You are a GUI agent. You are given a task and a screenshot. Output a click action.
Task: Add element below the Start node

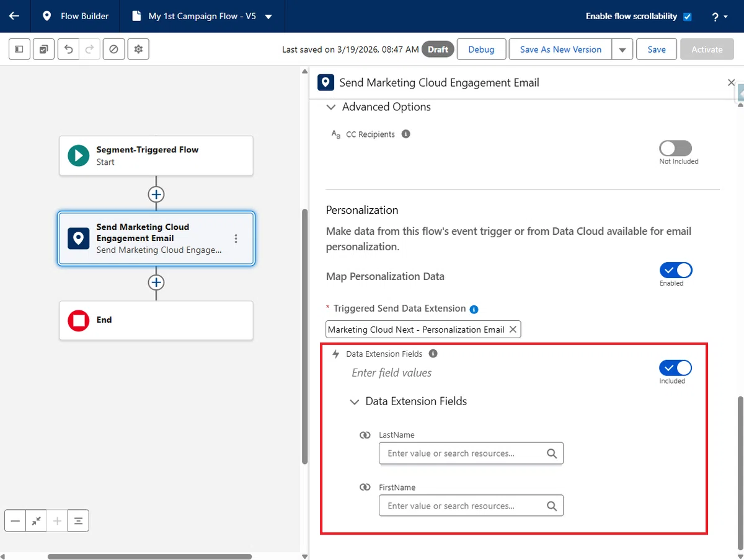(x=156, y=195)
